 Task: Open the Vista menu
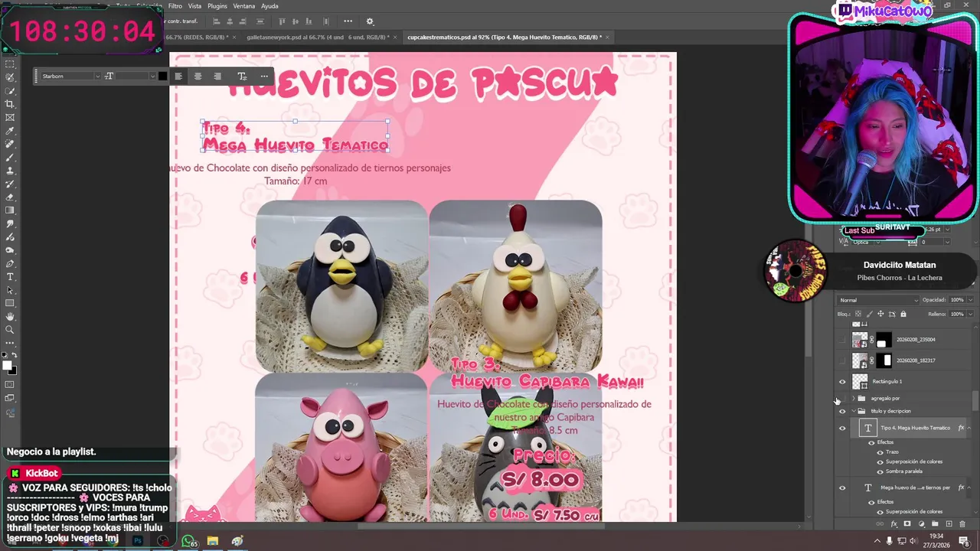(x=195, y=6)
